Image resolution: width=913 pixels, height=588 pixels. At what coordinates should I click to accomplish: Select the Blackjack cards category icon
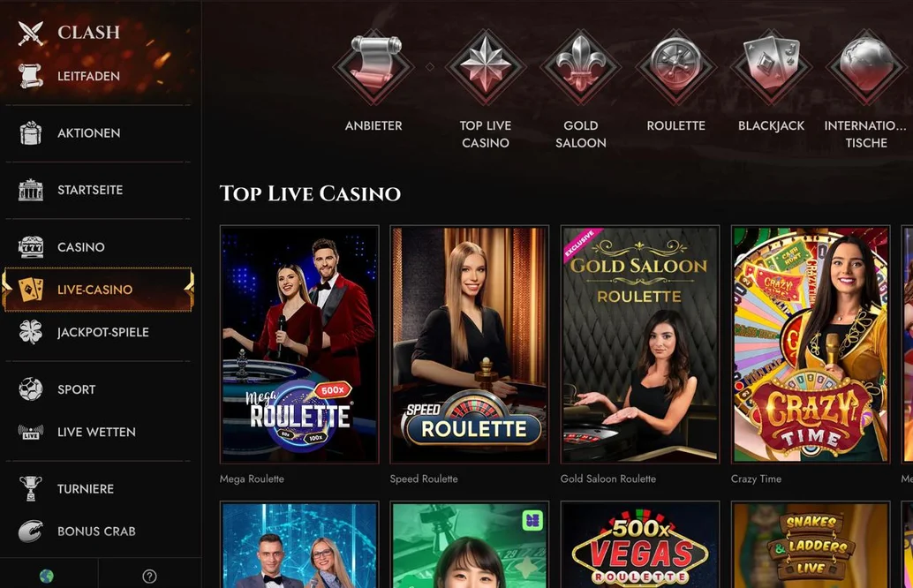coord(771,67)
